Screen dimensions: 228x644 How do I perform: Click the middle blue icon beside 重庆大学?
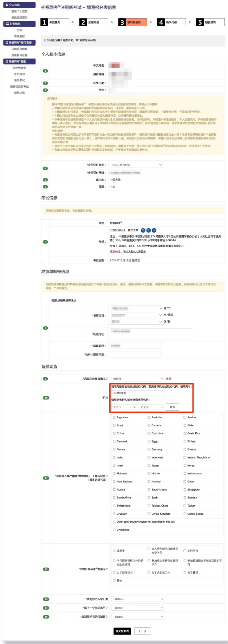point(149,230)
